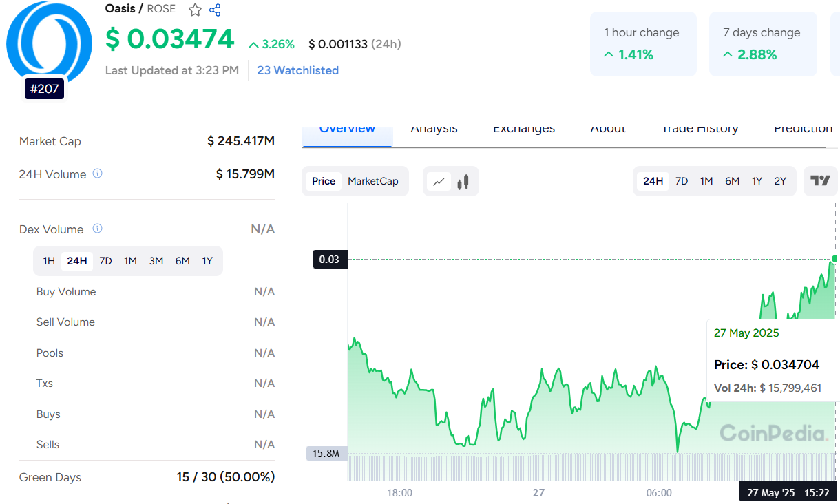This screenshot has width=840, height=504.
Task: Choose 1H Dex Volume period
Action: pyautogui.click(x=49, y=261)
